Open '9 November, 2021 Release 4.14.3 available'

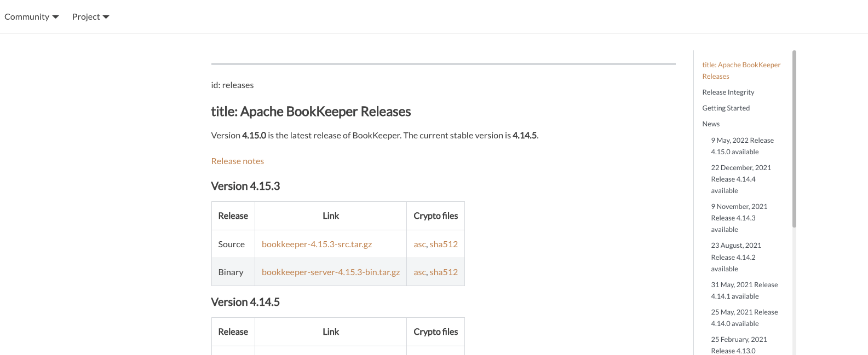tap(739, 218)
